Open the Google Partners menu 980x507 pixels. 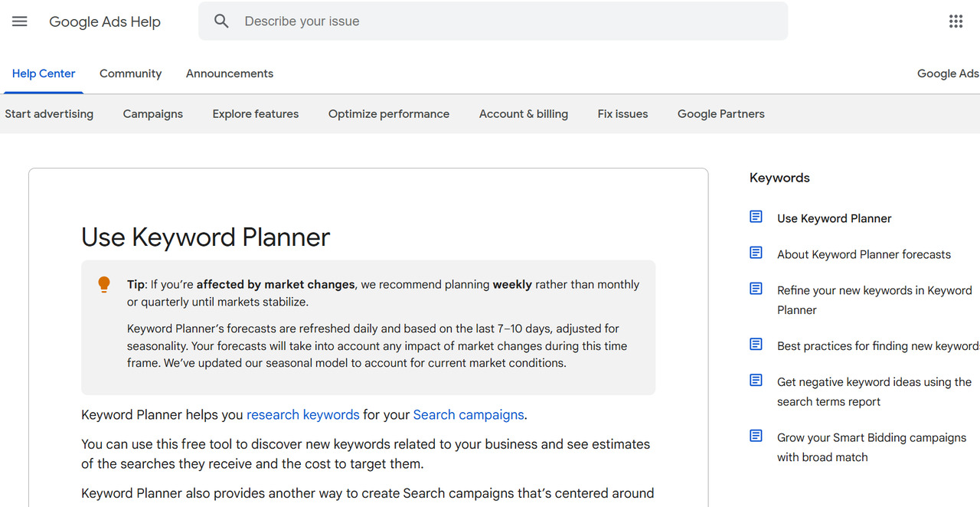pos(721,114)
